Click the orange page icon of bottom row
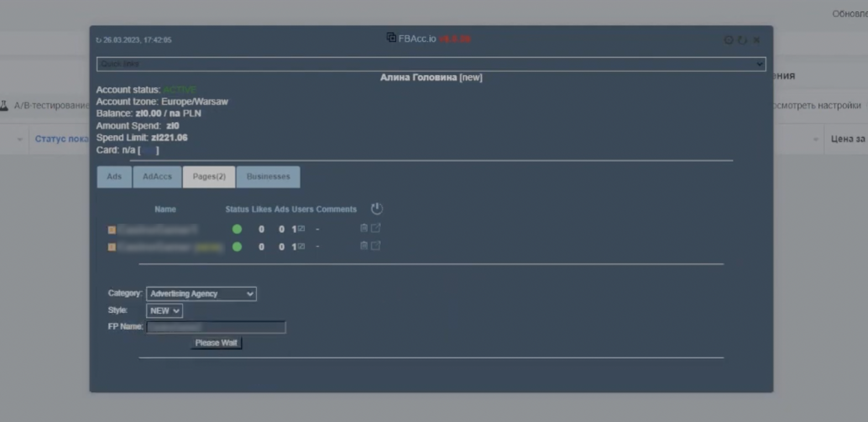Screen dimensions: 868x422 click(x=112, y=247)
